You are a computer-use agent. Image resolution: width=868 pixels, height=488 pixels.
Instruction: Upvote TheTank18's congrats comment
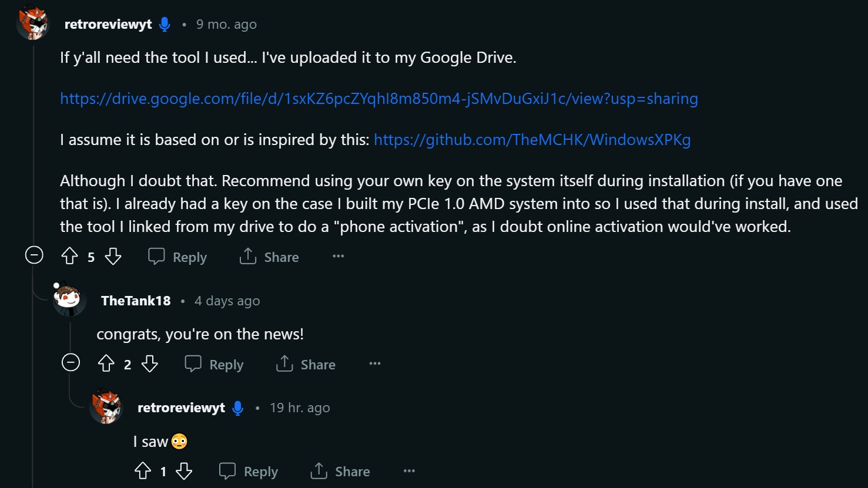pyautogui.click(x=106, y=364)
